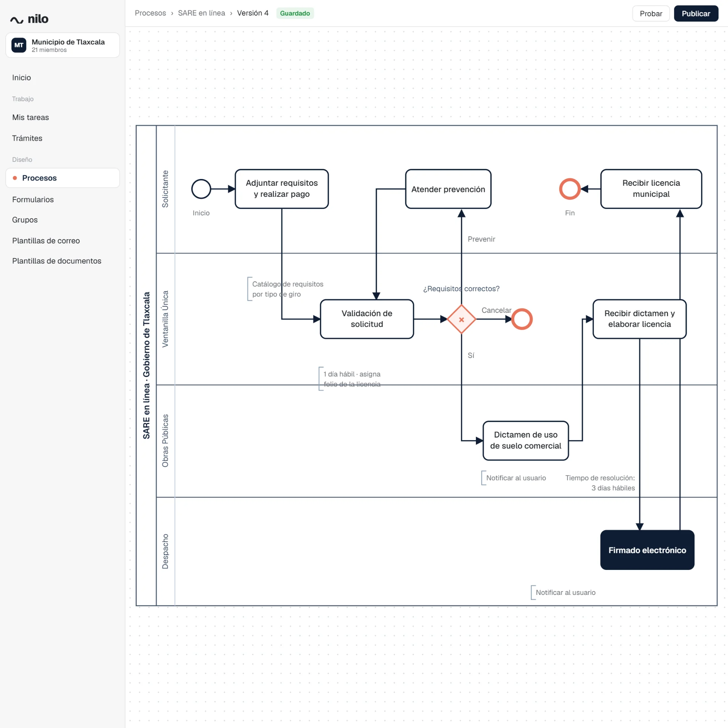
Task: Click the Guardado status badge
Action: coord(295,13)
